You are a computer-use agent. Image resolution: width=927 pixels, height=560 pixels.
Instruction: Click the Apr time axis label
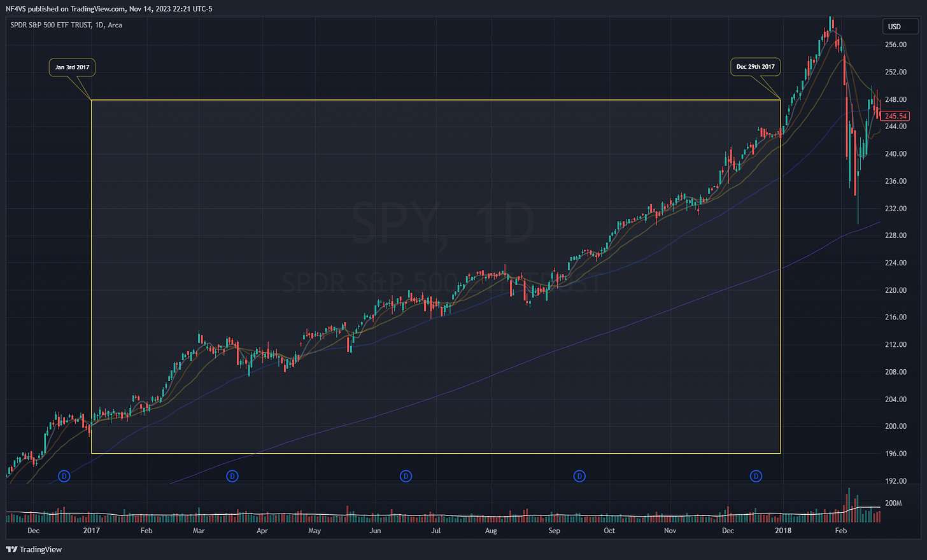(262, 531)
